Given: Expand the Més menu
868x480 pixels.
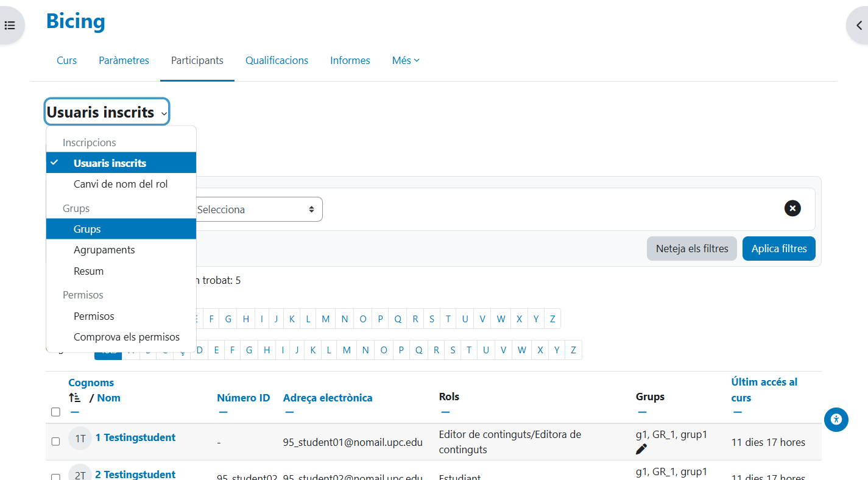Looking at the screenshot, I should 406,60.
